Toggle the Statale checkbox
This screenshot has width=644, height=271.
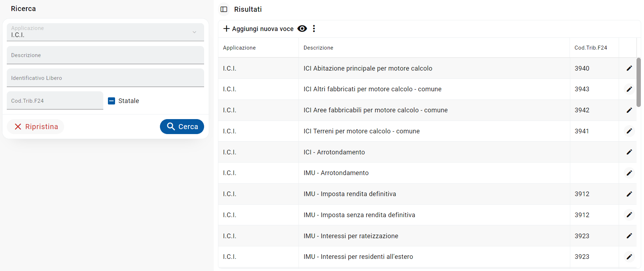point(111,101)
